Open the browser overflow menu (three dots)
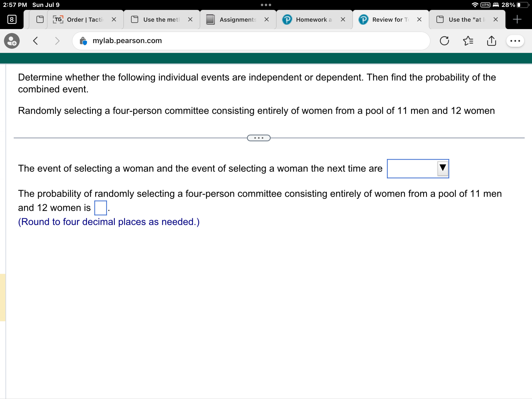This screenshot has width=532, height=399. coord(515,41)
